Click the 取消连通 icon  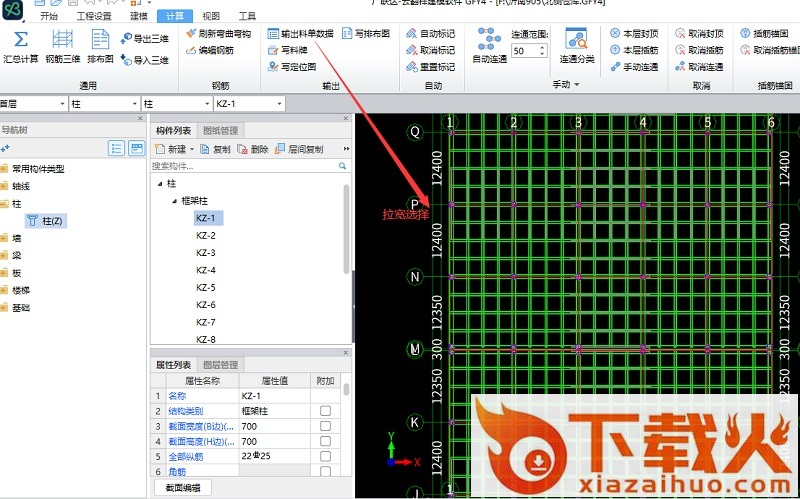pyautogui.click(x=698, y=67)
